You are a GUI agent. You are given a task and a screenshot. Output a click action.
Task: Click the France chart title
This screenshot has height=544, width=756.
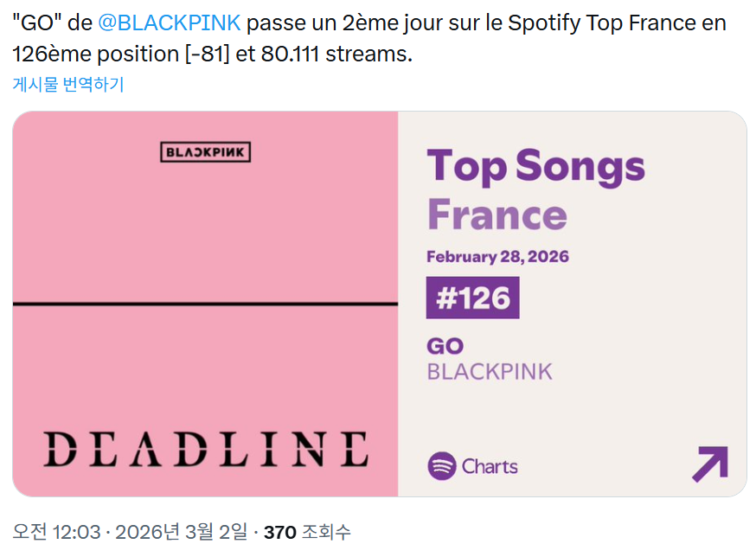tap(497, 214)
